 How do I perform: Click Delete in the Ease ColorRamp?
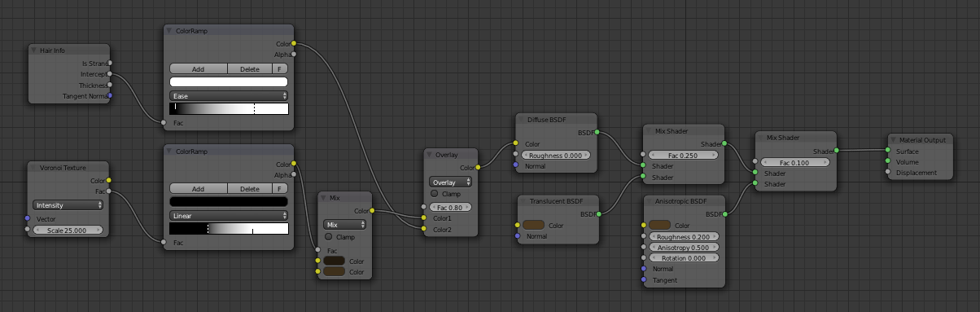[250, 69]
